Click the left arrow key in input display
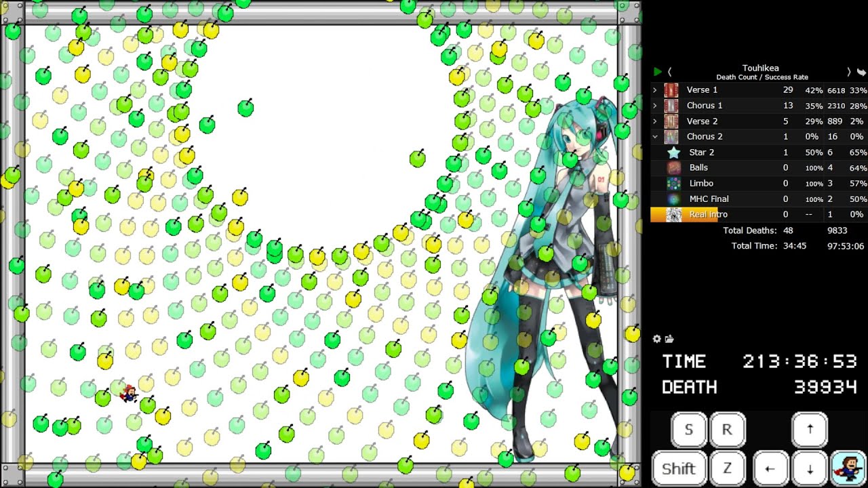The image size is (868, 488). 770,468
